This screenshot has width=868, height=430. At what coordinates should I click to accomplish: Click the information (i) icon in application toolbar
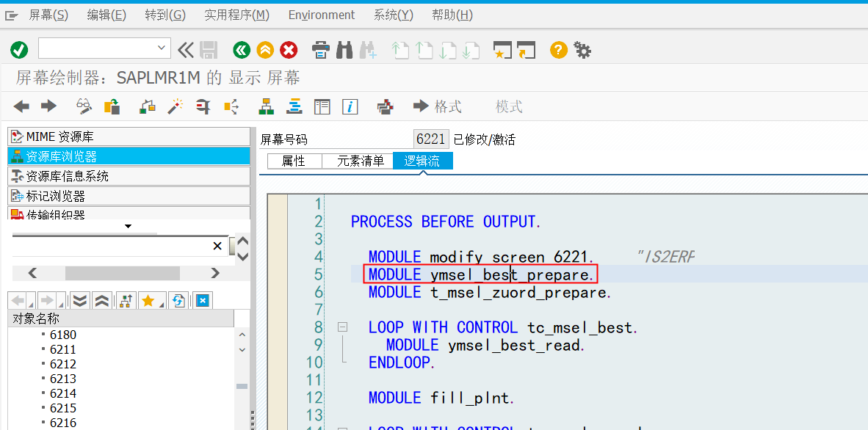(350, 106)
